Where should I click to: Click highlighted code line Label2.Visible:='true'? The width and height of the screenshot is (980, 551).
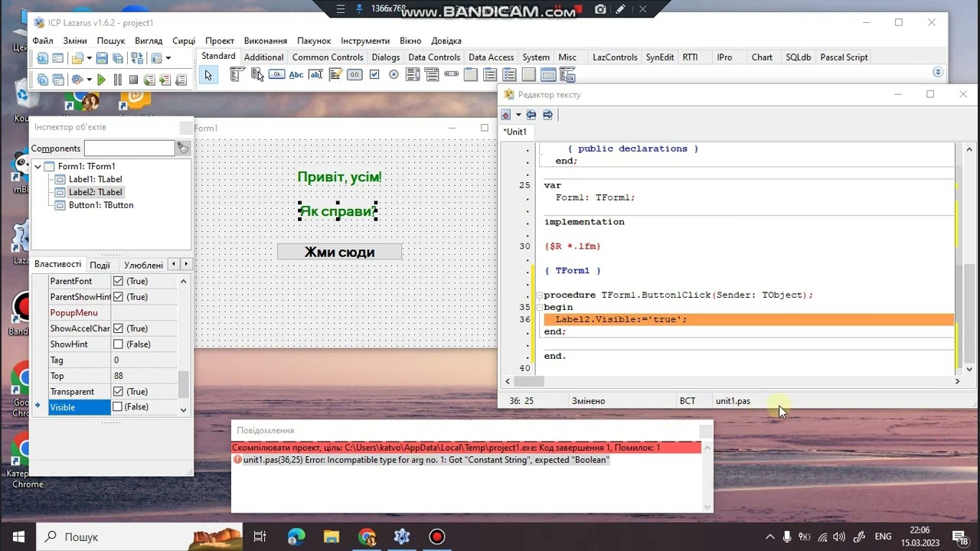748,319
